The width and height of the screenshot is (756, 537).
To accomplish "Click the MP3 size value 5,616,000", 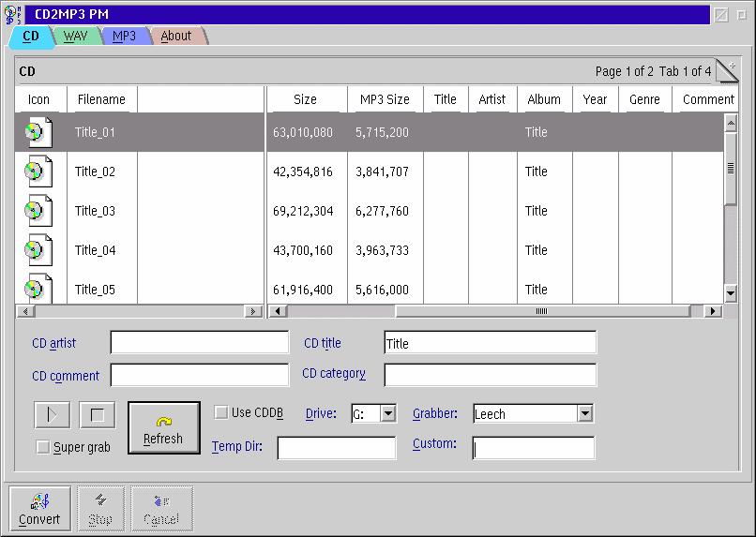I will (382, 290).
